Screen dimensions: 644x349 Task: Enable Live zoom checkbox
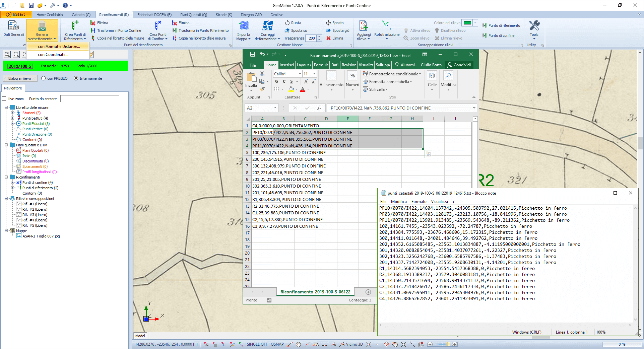(4, 99)
